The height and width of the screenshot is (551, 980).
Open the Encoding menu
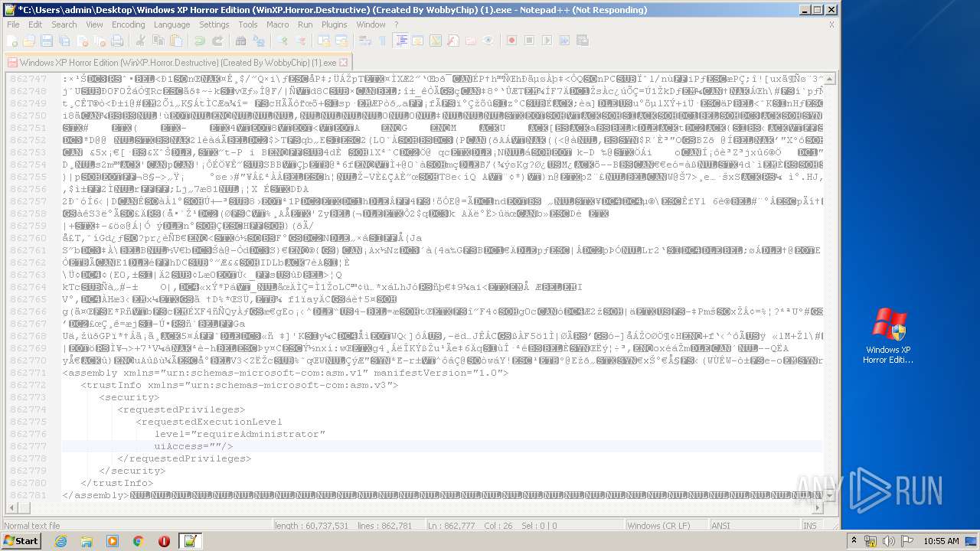(129, 24)
